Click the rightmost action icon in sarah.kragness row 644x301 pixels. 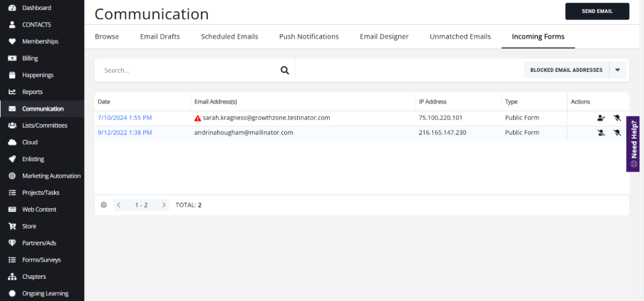(x=617, y=118)
